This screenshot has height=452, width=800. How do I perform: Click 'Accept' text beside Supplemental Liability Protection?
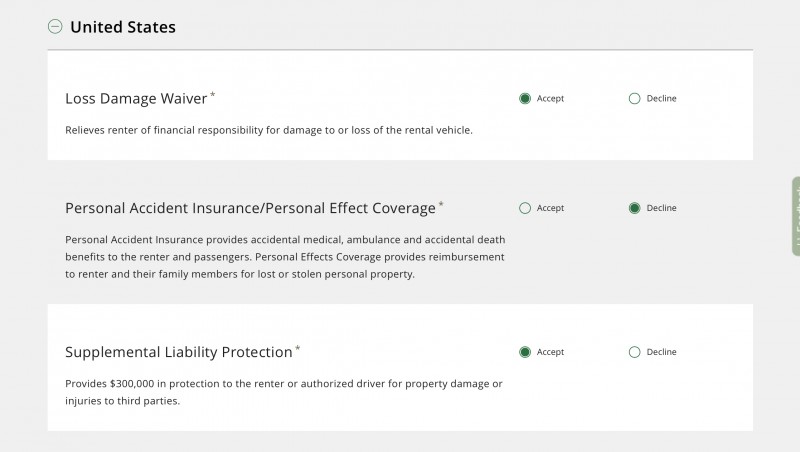550,352
